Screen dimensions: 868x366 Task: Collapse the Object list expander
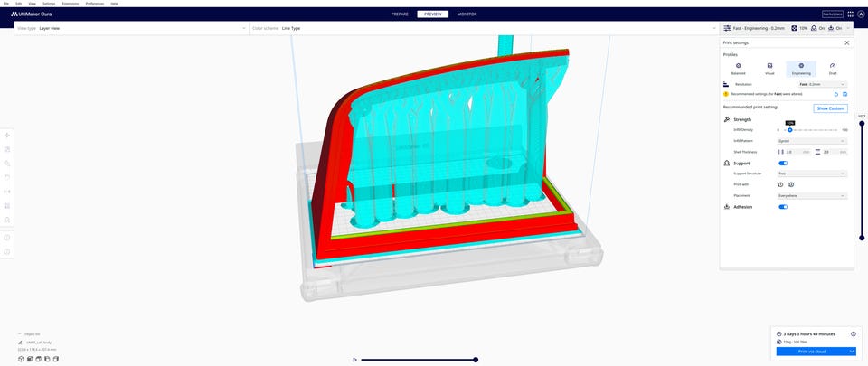coord(21,334)
